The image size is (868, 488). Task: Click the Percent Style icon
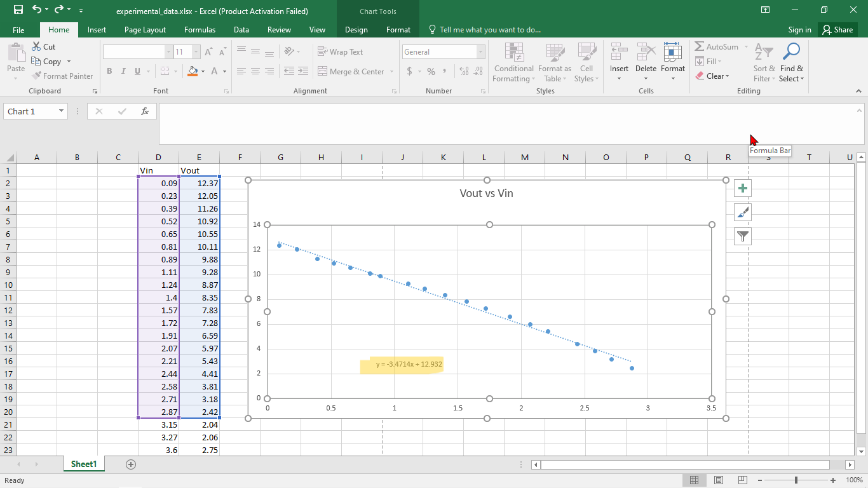point(431,72)
